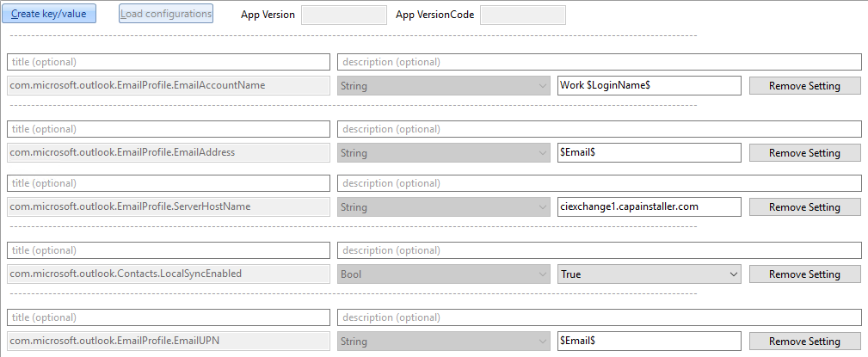The image size is (868, 357).
Task: Remove the LocalSyncEnabled setting
Action: [x=805, y=274]
